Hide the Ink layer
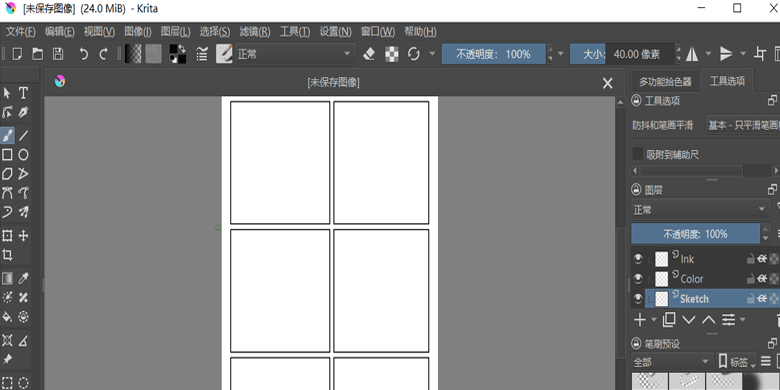The height and width of the screenshot is (390, 780). coord(638,259)
